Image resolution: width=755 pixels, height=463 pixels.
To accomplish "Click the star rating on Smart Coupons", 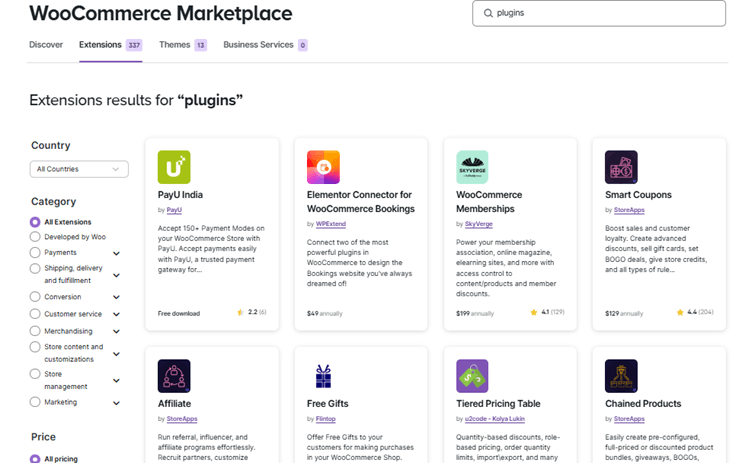I will coord(696,312).
